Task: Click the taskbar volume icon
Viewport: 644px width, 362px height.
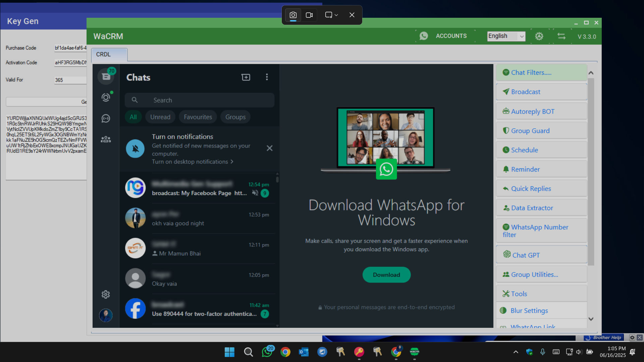Action: pos(579,352)
